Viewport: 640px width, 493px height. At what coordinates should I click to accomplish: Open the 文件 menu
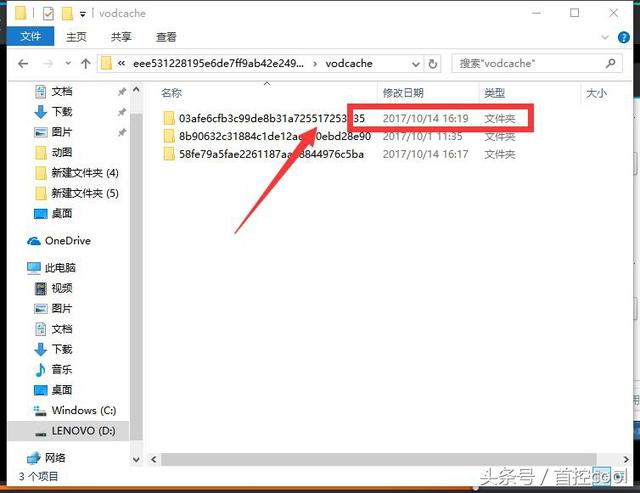tap(30, 37)
